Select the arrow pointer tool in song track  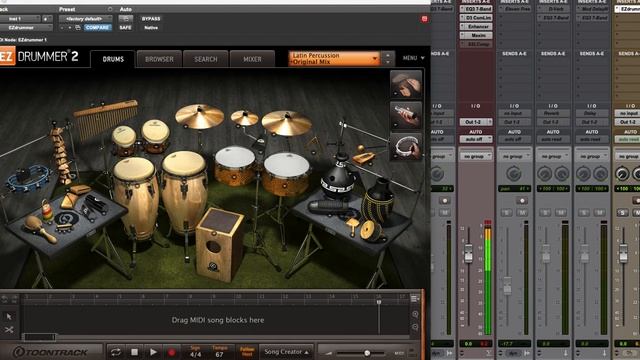pyautogui.click(x=9, y=316)
